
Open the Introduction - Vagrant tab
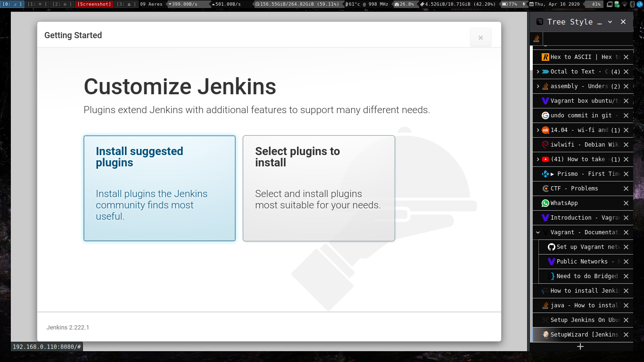[583, 218]
